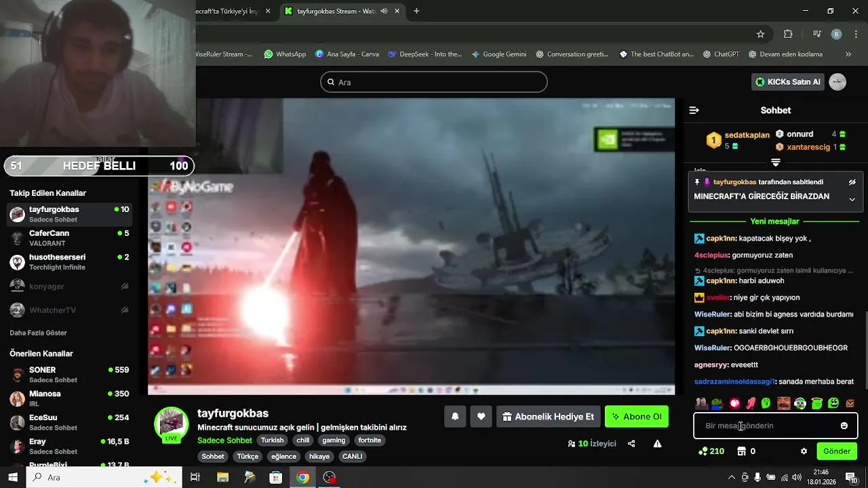Click the tayfurgokbas streamer avatar

click(x=172, y=424)
